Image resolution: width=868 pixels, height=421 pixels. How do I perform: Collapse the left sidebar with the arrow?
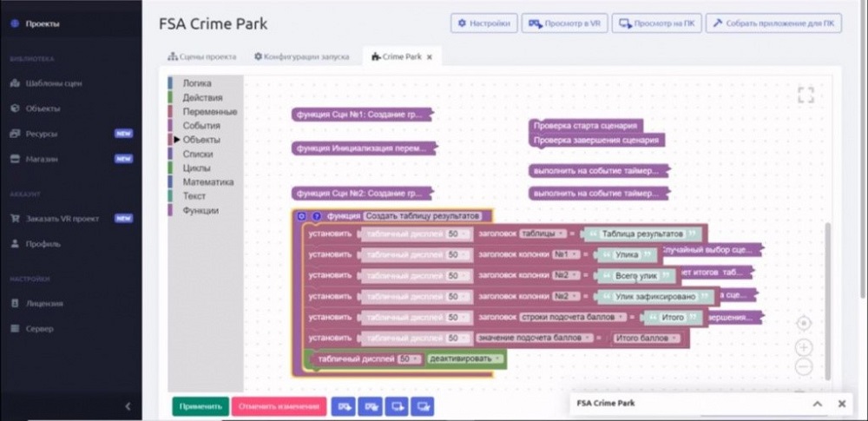[128, 405]
